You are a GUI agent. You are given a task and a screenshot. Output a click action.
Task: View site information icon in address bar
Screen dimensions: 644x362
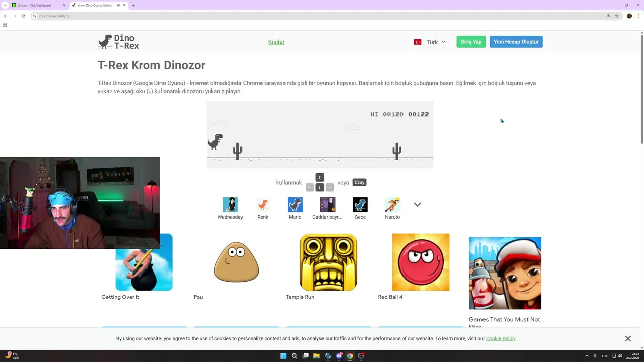pos(34,16)
